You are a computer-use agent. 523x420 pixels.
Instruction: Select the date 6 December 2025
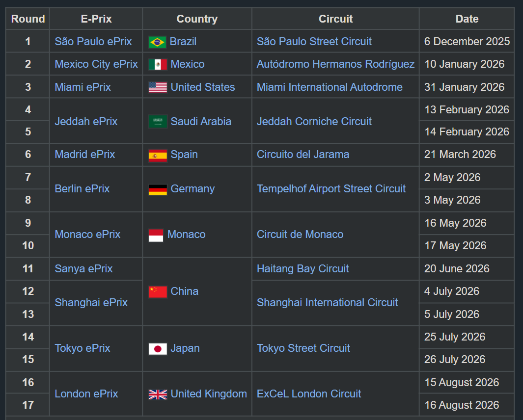[467, 41]
